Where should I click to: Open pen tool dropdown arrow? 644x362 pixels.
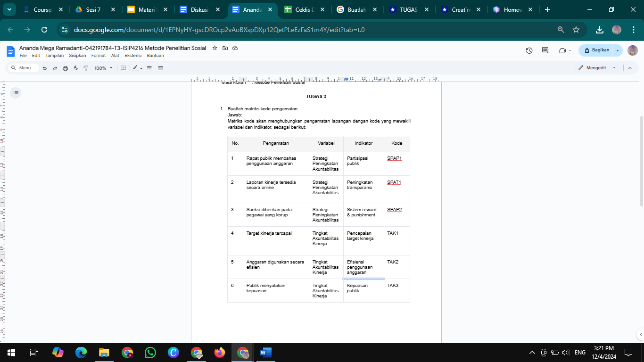(141, 68)
